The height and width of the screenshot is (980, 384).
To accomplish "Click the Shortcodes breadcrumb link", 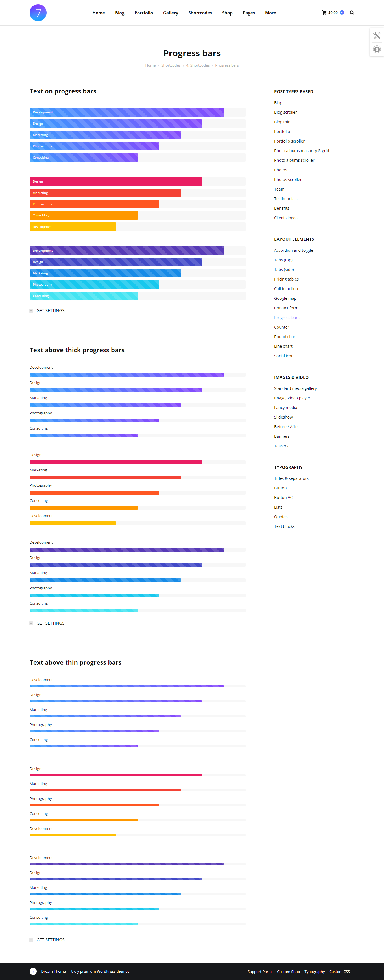I will coord(171,65).
